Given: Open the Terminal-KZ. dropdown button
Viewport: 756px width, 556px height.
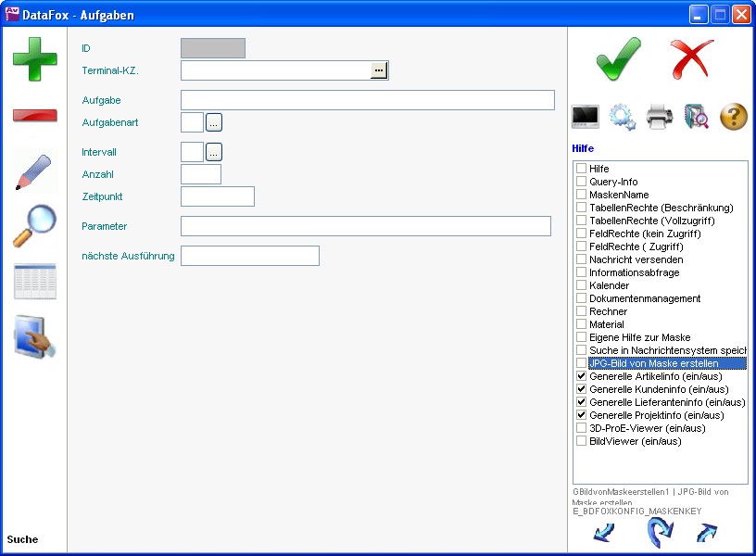Looking at the screenshot, I should pyautogui.click(x=379, y=70).
